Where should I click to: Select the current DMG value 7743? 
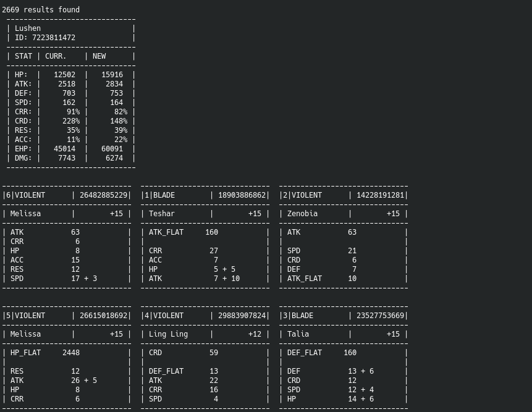[67, 158]
